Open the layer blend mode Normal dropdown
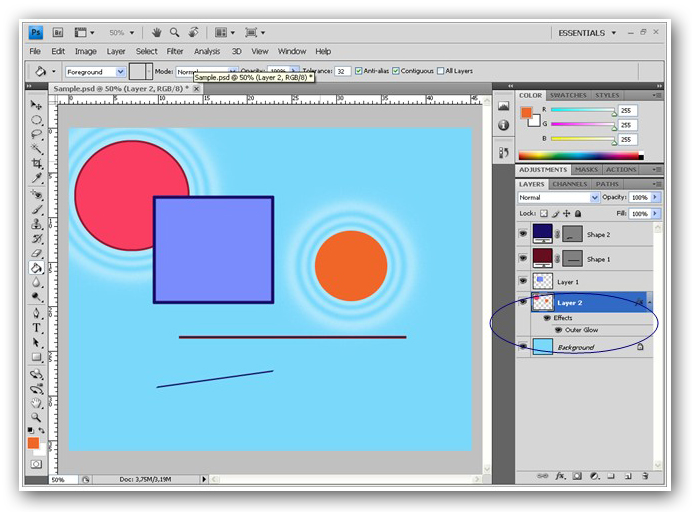Viewport: 692px width, 512px height. 558,198
